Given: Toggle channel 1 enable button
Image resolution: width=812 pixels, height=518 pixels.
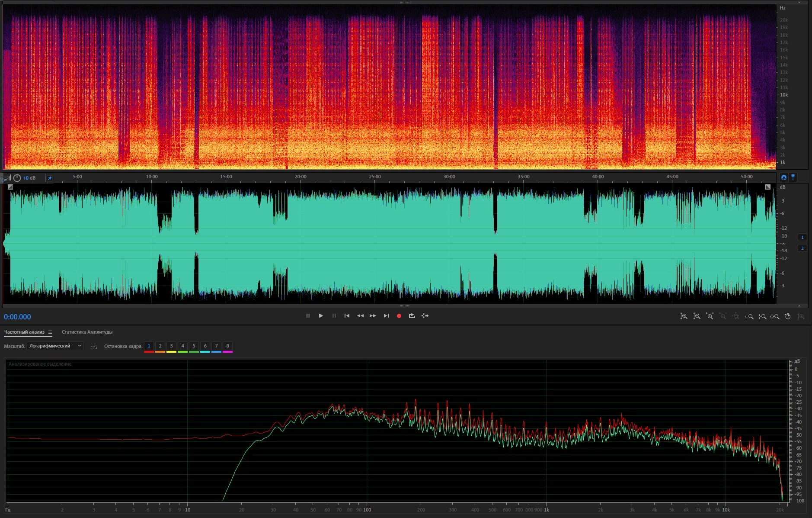Looking at the screenshot, I should pyautogui.click(x=802, y=237).
